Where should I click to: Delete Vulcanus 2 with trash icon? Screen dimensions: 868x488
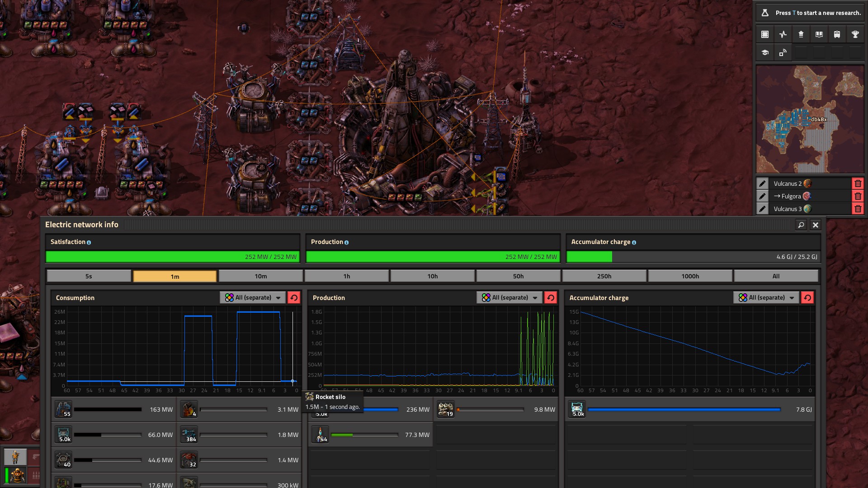858,183
